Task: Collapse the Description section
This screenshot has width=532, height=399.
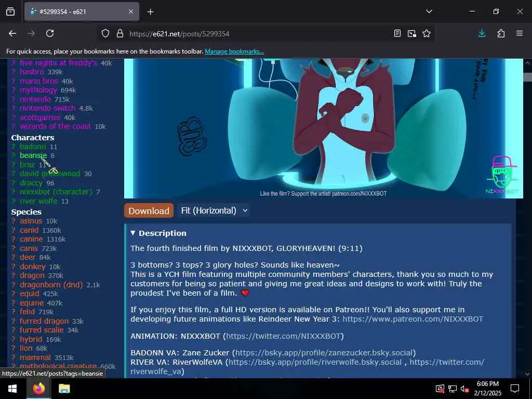Action: 158,233
